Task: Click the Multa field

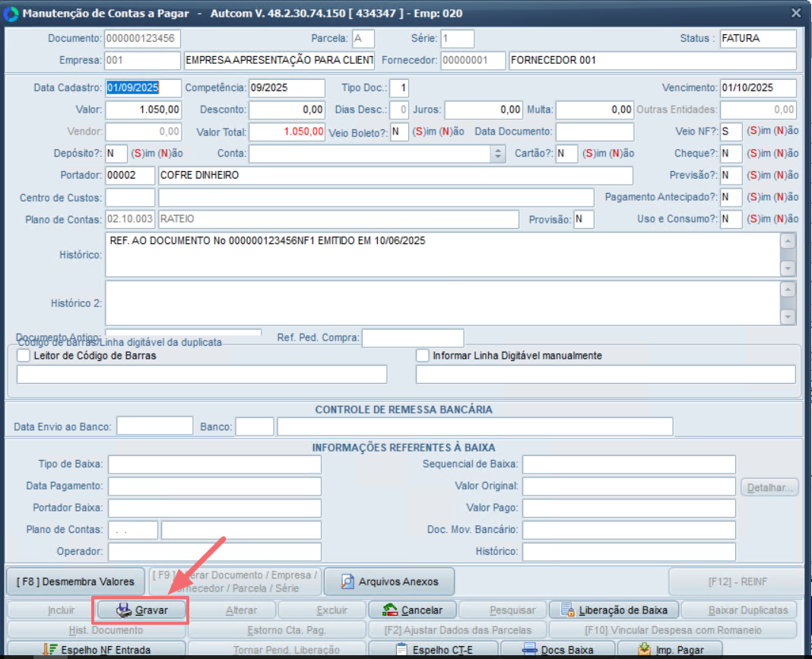Action: [x=595, y=109]
